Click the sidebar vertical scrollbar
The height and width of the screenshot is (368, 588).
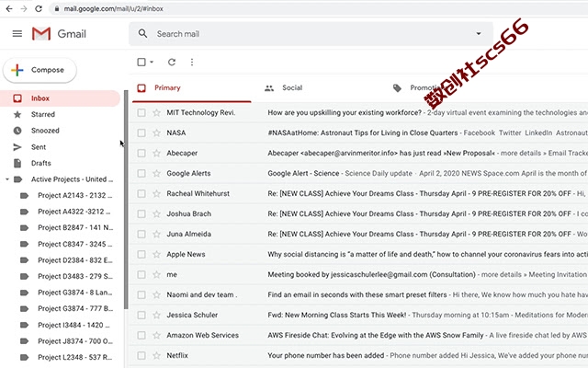[x=126, y=199]
